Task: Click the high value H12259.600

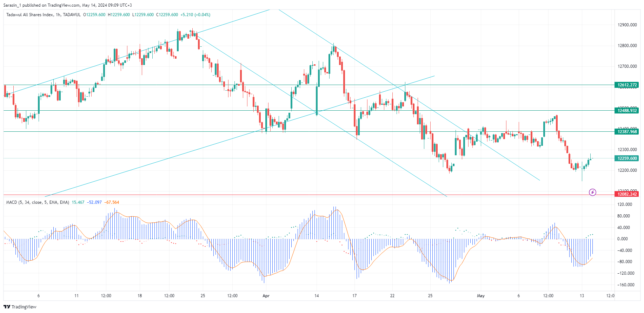Action: [x=119, y=15]
